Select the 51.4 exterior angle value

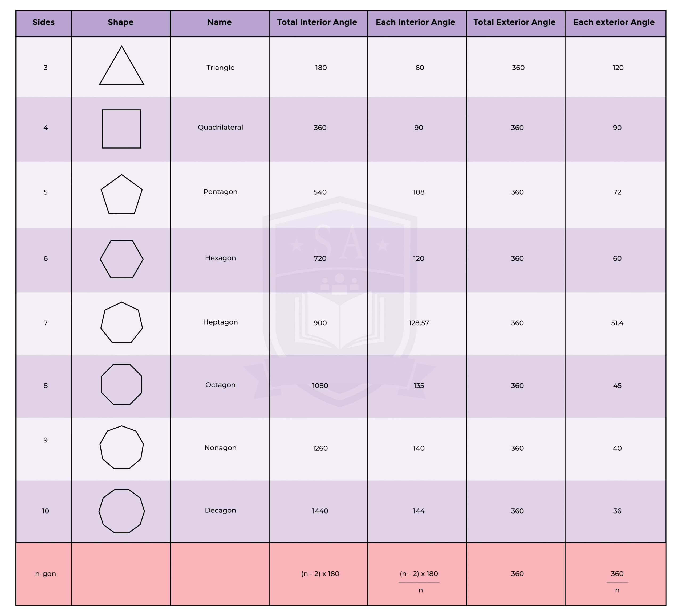tap(617, 323)
